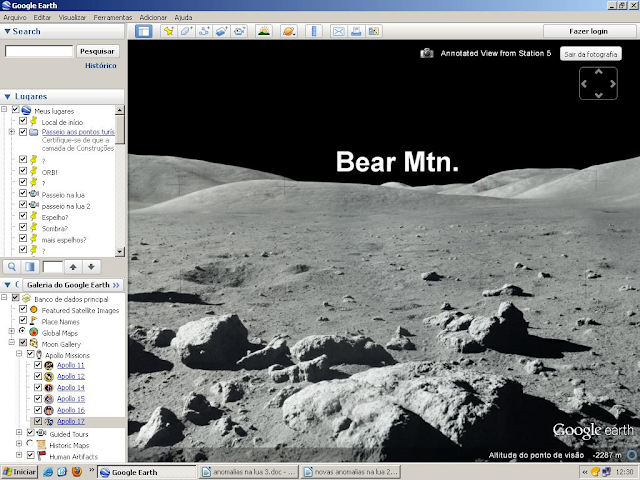Viewport: 640px width, 480px height.
Task: Toggle the Local de início checkbox
Action: (x=23, y=121)
